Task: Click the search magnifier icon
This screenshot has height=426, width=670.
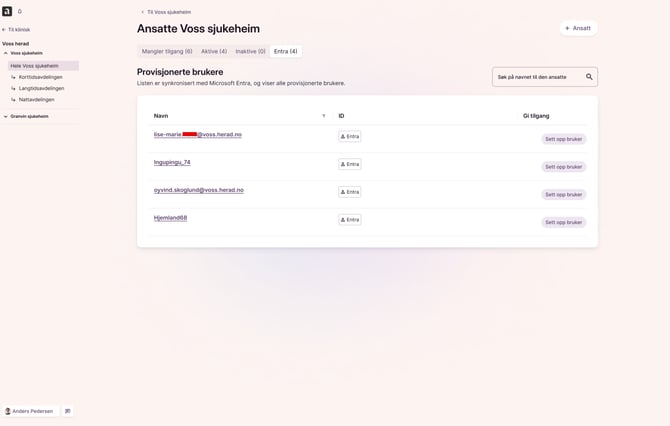Action: point(589,77)
